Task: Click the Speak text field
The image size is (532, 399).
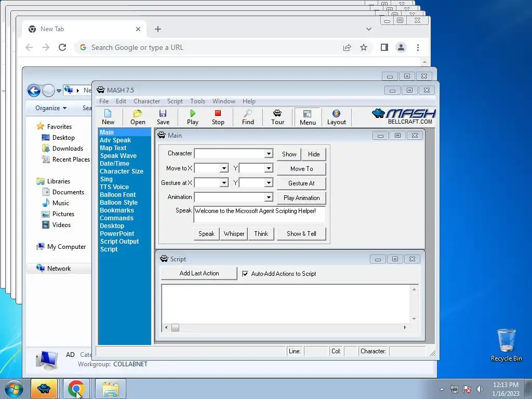Action: coord(260,214)
